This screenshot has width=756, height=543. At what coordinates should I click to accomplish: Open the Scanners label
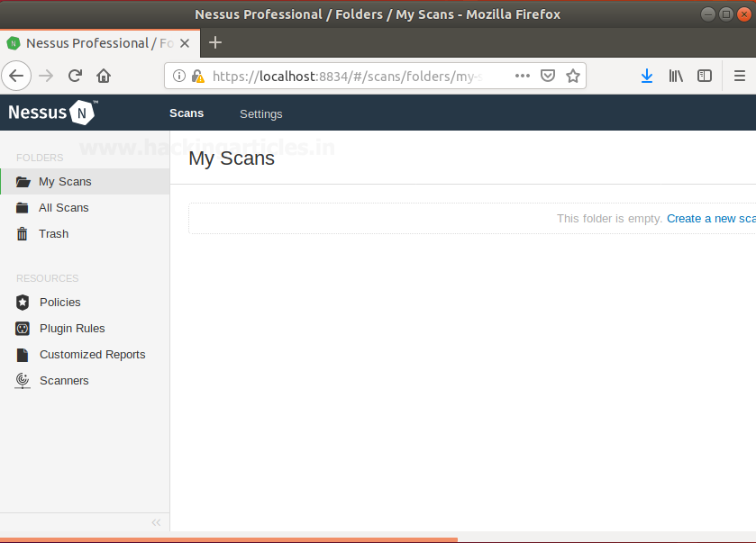click(x=64, y=381)
